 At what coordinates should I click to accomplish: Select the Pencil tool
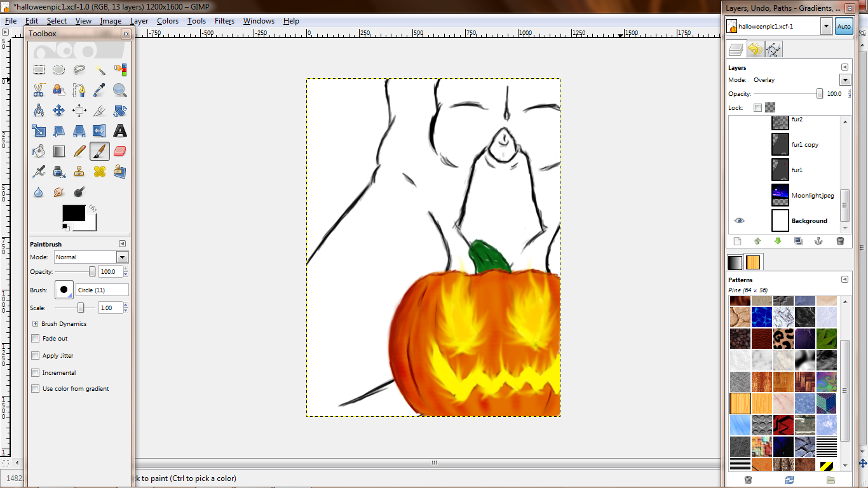tap(79, 151)
